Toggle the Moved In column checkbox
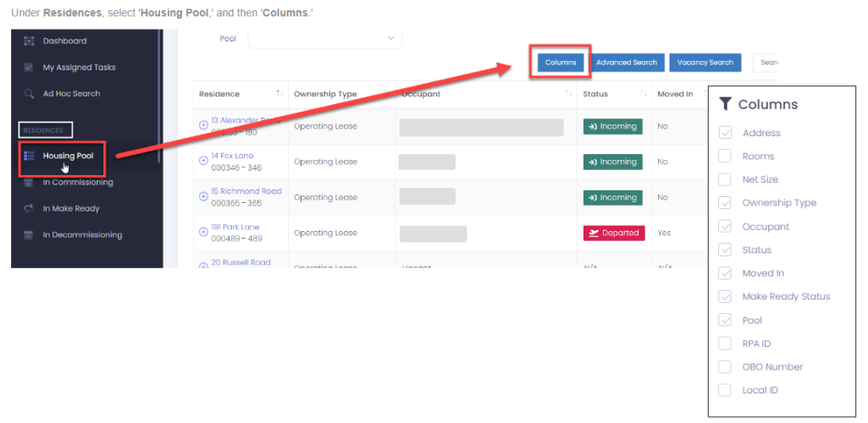 725,273
